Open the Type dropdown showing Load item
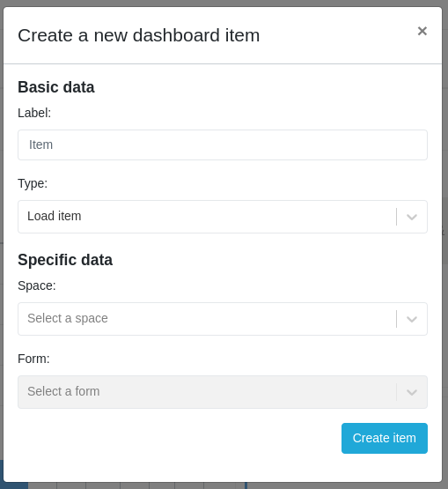Screen dimensions: 448x489 [x=223, y=217]
